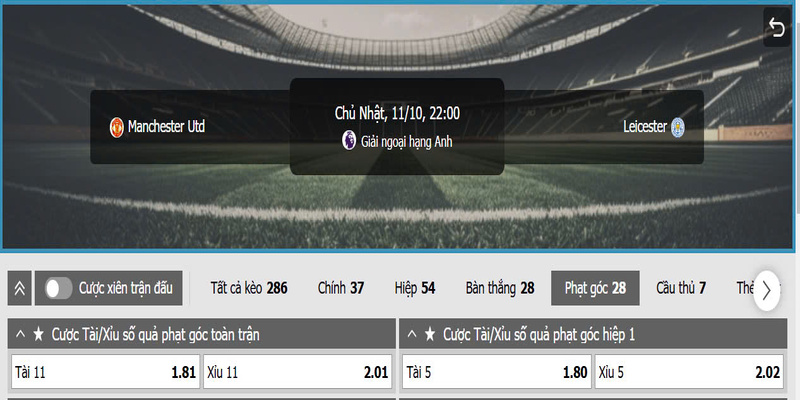Bet on Tài 11 at 1.81
800x400 pixels.
click(106, 372)
